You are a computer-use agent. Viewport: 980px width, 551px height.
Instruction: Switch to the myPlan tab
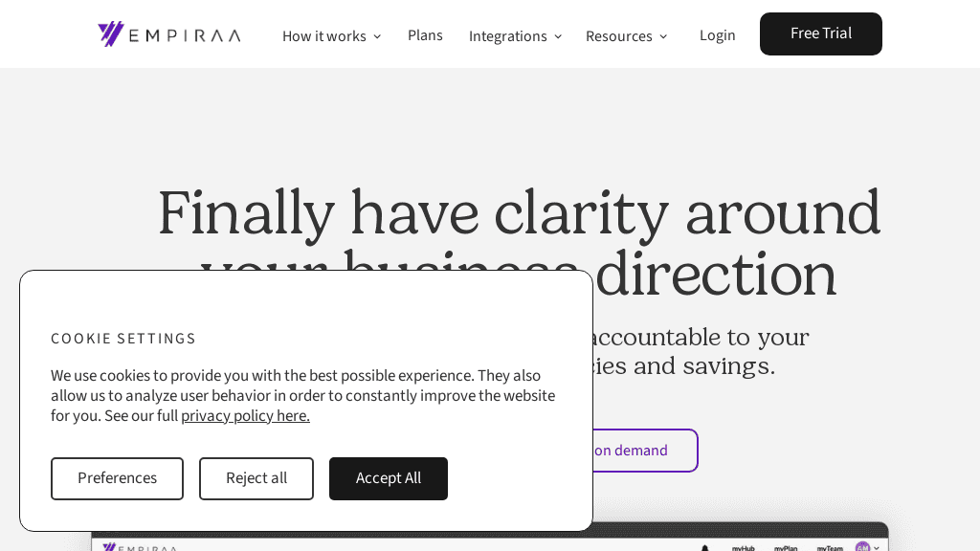[x=786, y=549]
